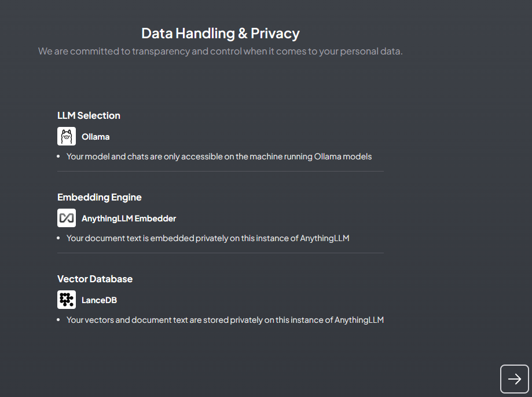Click the bullet point beside the embedding description
Image resolution: width=532 pixels, height=397 pixels.
58,238
